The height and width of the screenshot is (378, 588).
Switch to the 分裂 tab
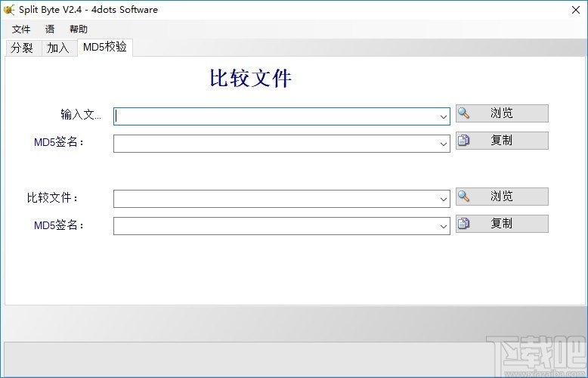pyautogui.click(x=22, y=48)
